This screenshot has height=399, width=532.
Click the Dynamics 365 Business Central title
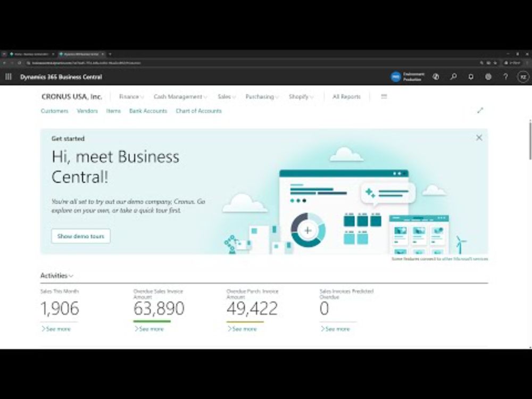(61, 77)
